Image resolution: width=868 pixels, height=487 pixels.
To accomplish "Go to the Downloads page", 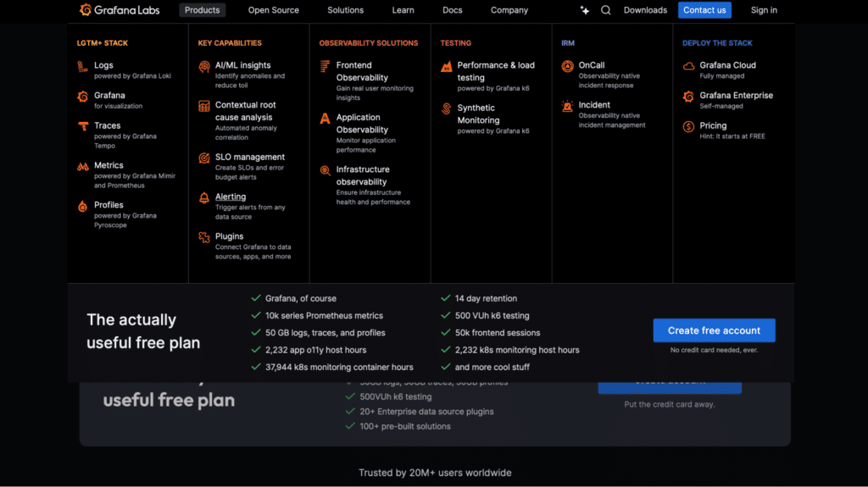I will [x=645, y=10].
